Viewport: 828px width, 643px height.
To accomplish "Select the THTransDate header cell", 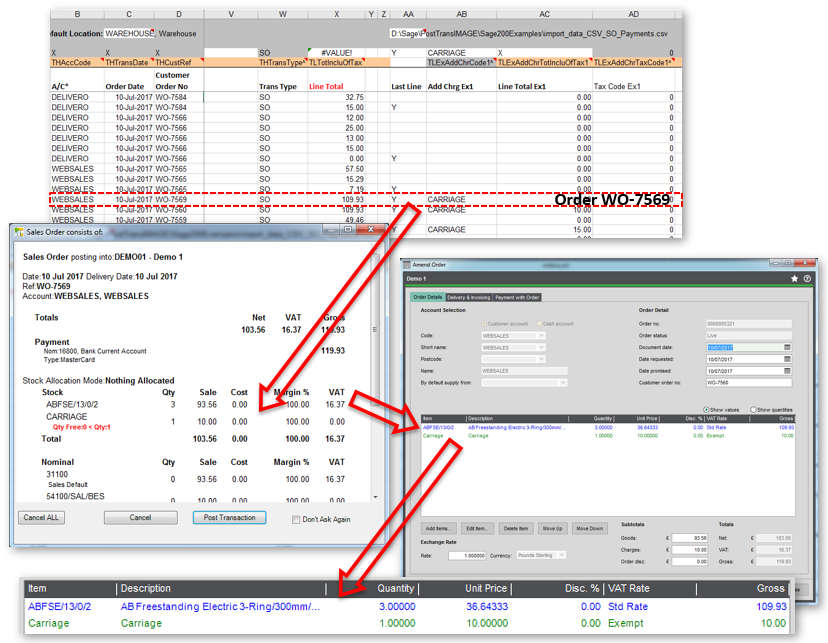I will tap(129, 62).
